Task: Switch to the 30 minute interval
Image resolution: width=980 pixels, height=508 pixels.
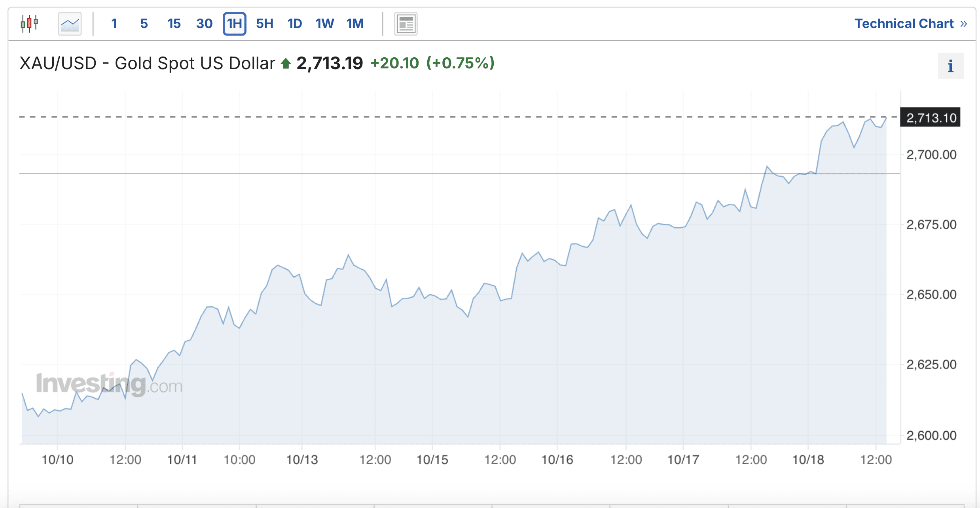Action: (204, 24)
